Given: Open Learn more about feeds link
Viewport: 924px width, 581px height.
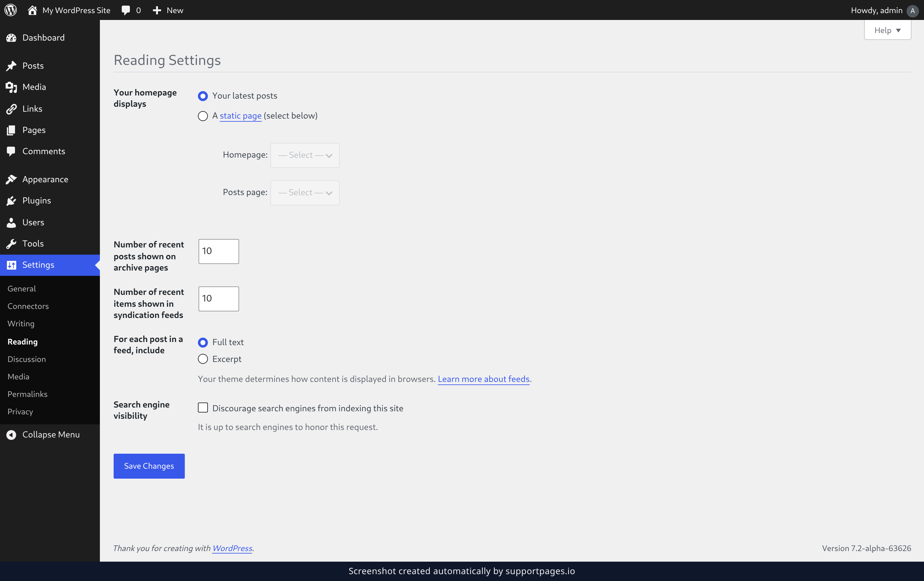Looking at the screenshot, I should tap(484, 379).
